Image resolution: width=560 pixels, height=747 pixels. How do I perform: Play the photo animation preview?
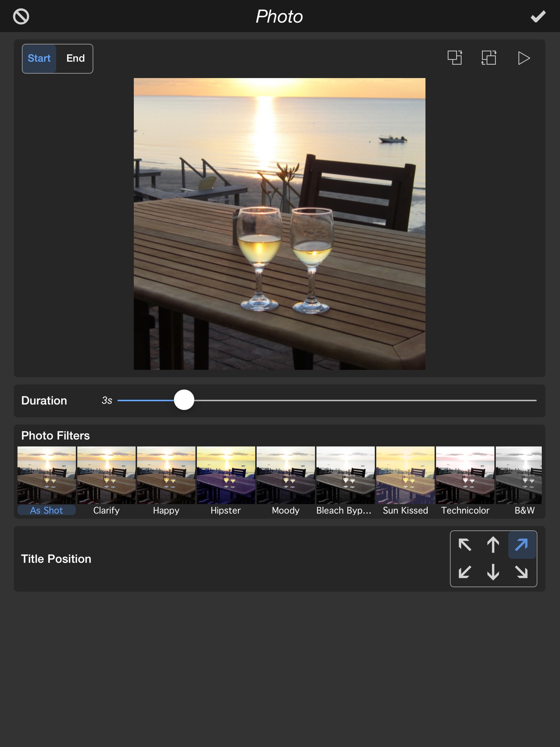pos(524,58)
